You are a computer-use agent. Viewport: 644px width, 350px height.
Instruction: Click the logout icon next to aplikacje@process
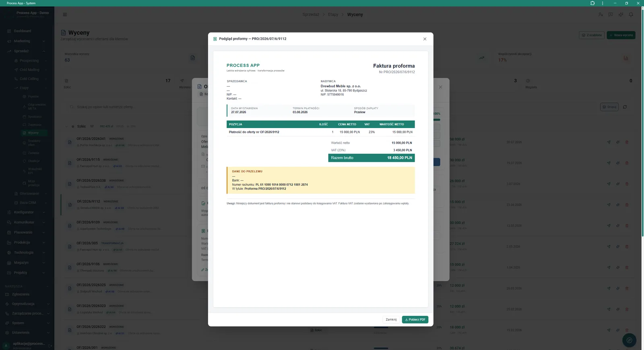(x=50, y=346)
